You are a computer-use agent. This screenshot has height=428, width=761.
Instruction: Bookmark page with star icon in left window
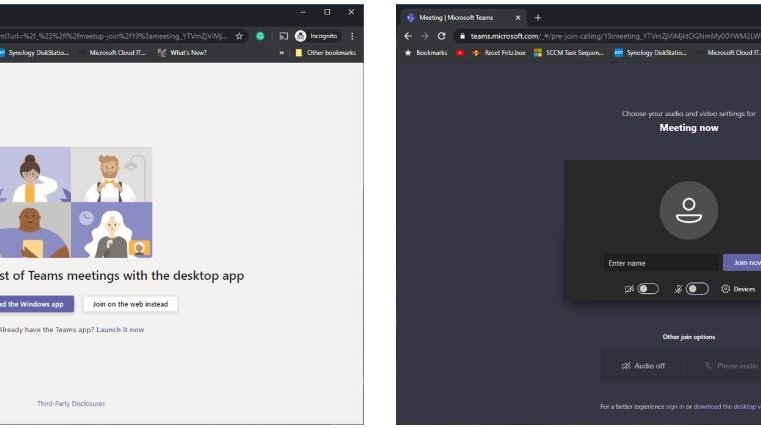239,36
